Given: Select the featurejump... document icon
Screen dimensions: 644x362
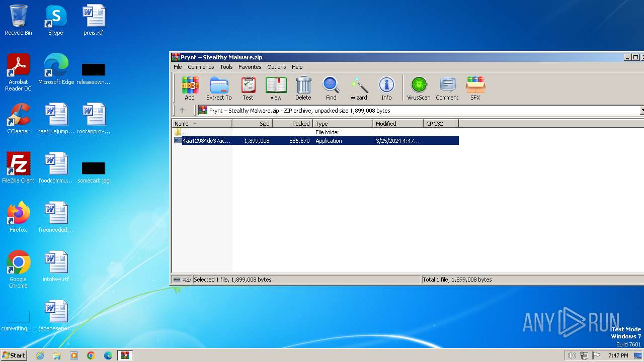Looking at the screenshot, I should 56,119.
